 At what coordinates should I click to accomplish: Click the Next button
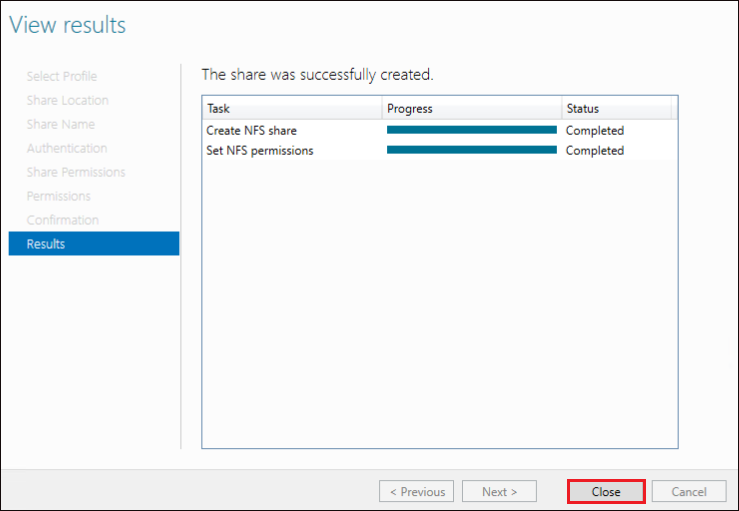(x=500, y=492)
